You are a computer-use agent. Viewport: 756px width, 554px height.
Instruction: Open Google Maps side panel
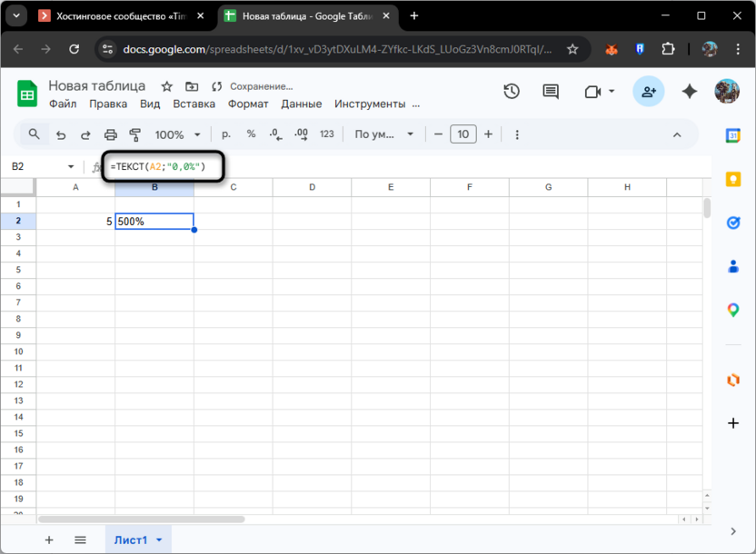coord(733,310)
